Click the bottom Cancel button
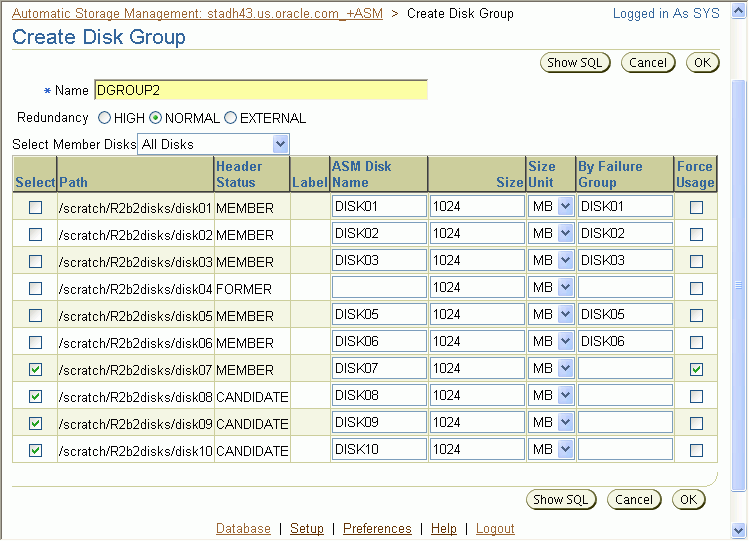The height and width of the screenshot is (541, 749). (634, 500)
